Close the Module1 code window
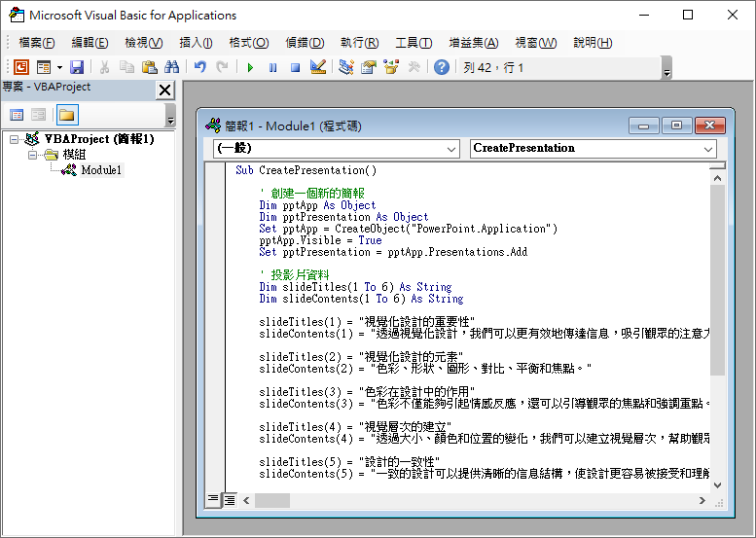756x538 pixels. pos(709,126)
